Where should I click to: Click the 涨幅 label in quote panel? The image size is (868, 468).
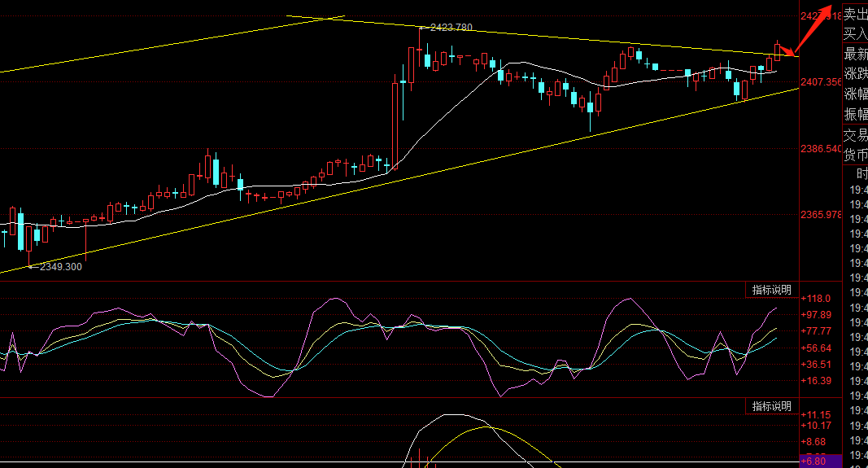855,94
